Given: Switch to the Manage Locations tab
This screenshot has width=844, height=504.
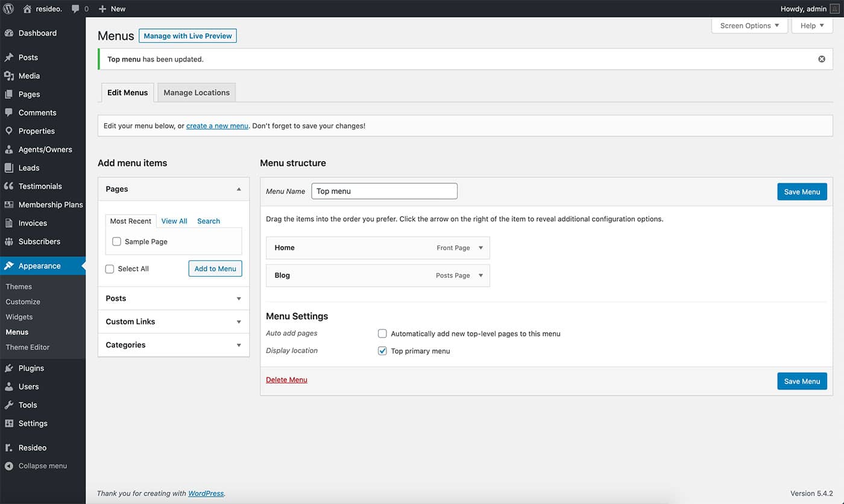Looking at the screenshot, I should 197,93.
